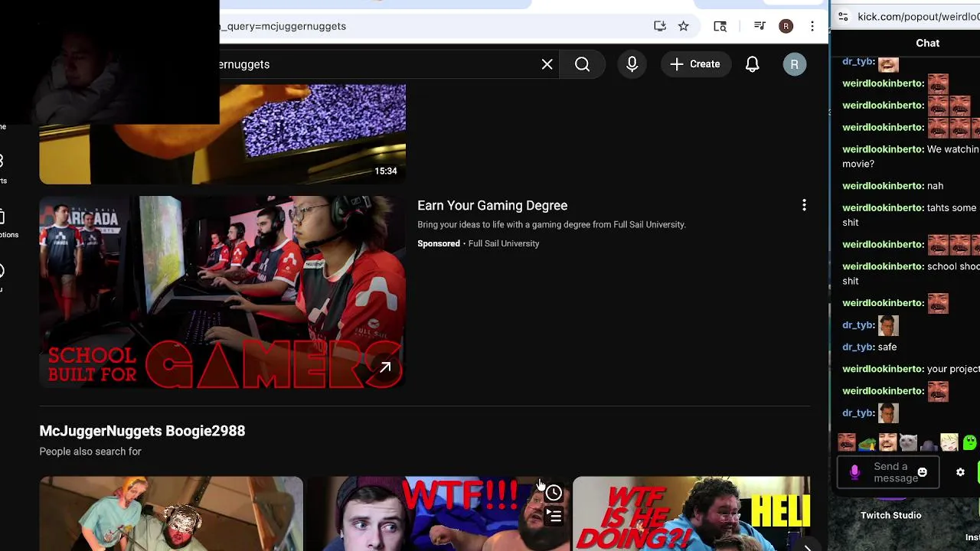Click the McJuggerNuggets Boogie2988 heading
The width and height of the screenshot is (980, 551).
click(142, 431)
